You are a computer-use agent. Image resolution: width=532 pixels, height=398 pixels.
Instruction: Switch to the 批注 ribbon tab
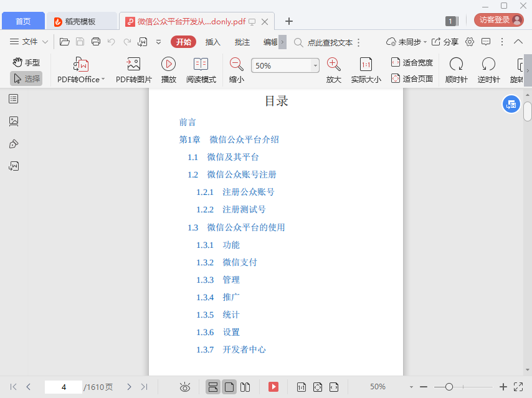pyautogui.click(x=242, y=42)
